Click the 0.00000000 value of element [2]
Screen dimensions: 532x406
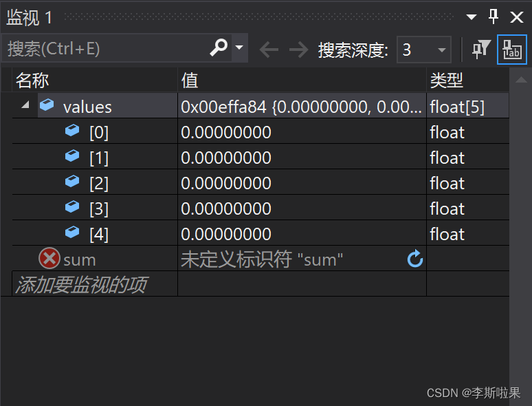[226, 183]
